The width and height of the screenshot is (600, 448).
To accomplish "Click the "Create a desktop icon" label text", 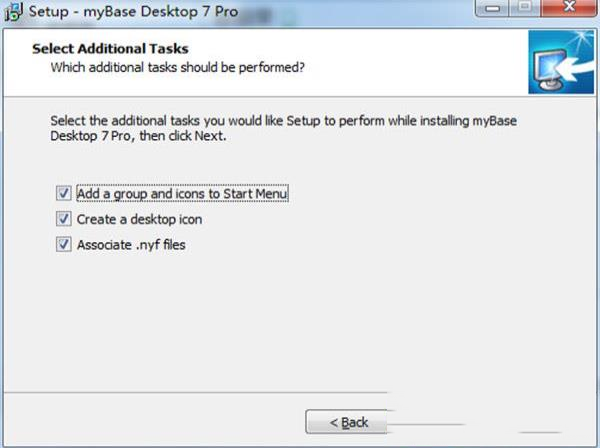I will 139,218.
